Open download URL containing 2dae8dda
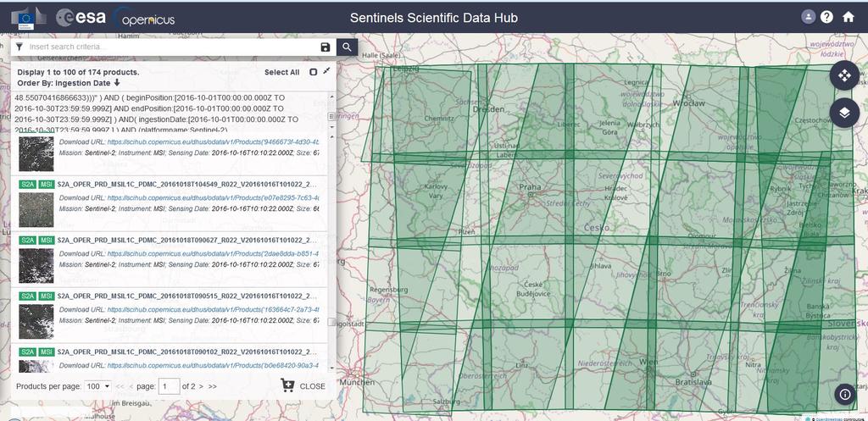The image size is (868, 421). point(213,254)
